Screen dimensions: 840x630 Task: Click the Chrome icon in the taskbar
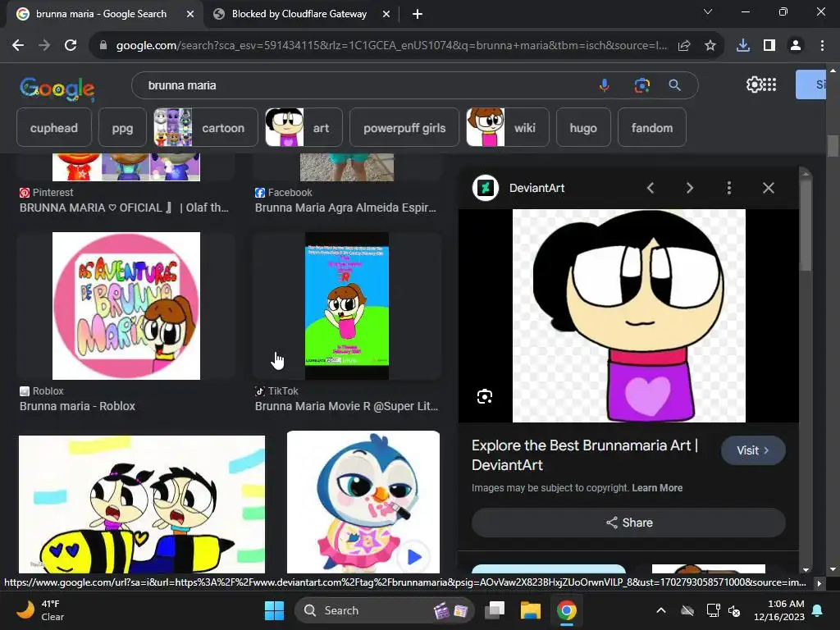click(x=566, y=610)
